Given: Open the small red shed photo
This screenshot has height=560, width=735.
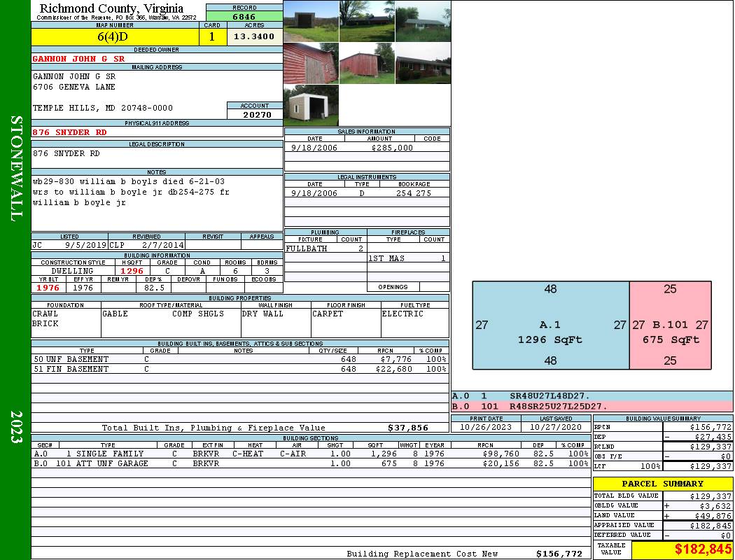Looking at the screenshot, I should pyautogui.click(x=367, y=63).
